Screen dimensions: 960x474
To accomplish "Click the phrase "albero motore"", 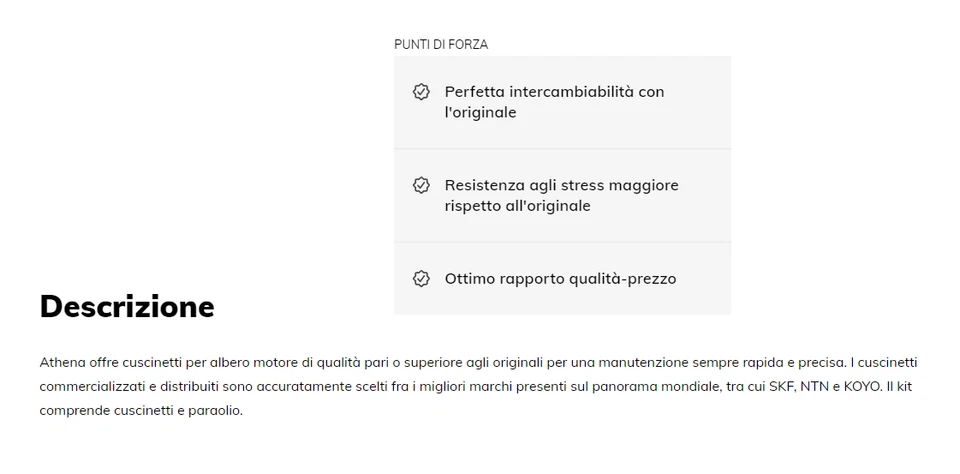I will click(229, 362).
